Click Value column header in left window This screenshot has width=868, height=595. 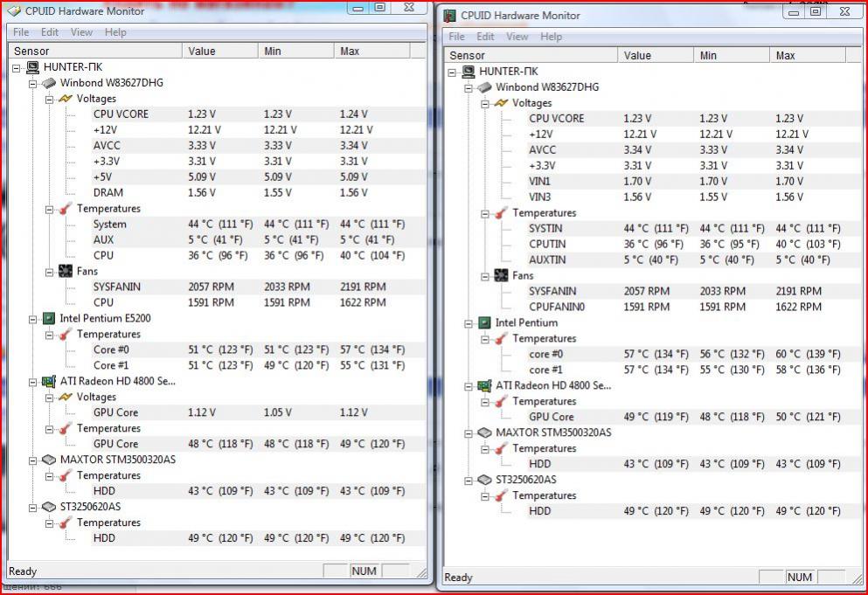pos(220,51)
